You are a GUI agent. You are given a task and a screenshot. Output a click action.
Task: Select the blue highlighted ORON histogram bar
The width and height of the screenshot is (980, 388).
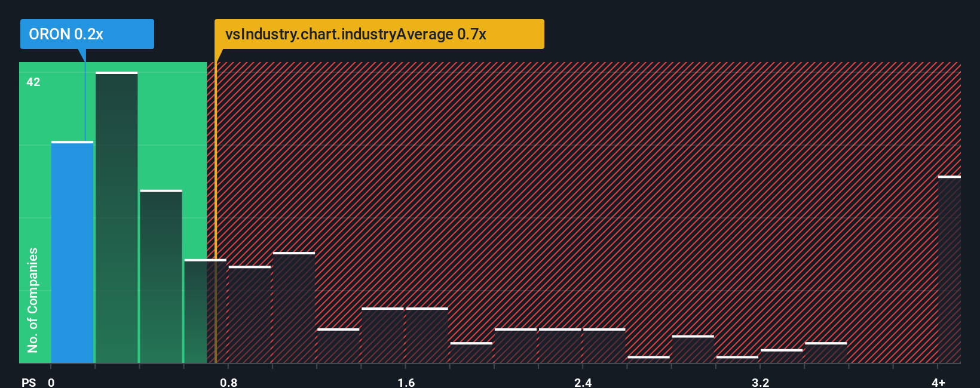(72, 252)
